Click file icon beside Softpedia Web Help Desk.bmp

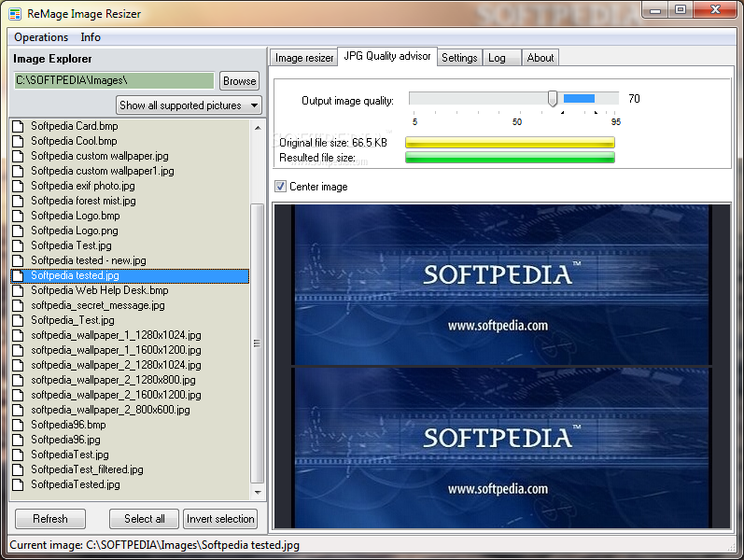(18, 291)
